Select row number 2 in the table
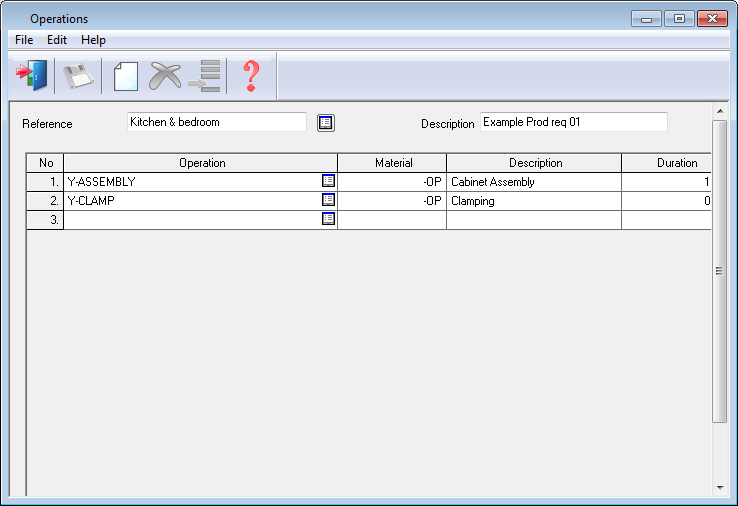This screenshot has width=738, height=506. coord(45,201)
